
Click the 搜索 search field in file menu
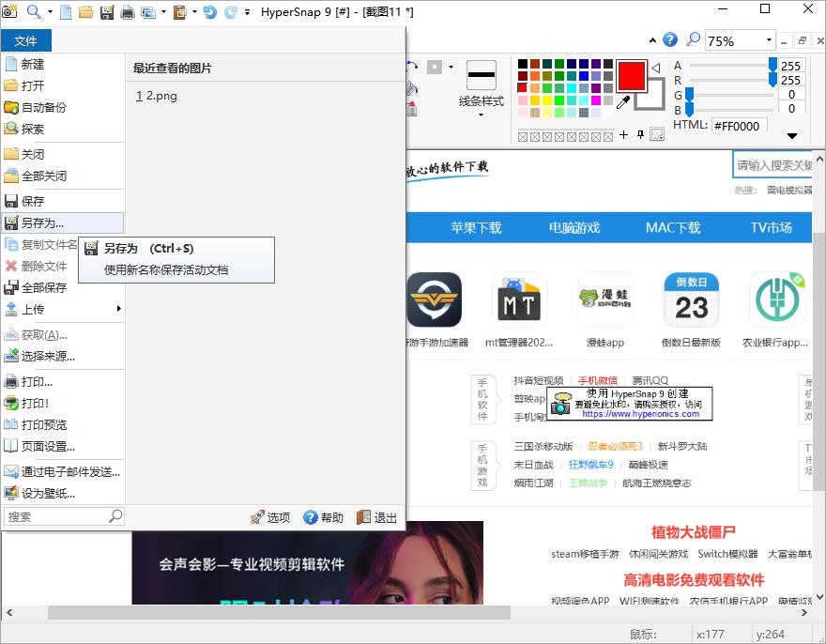click(56, 516)
